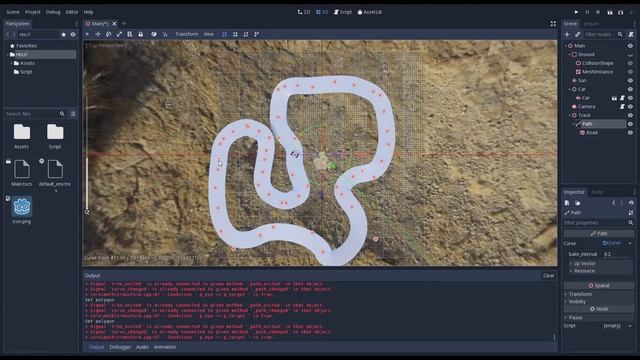Image resolution: width=640 pixels, height=360 pixels.
Task: Add a new node with plus icon
Action: tap(567, 35)
